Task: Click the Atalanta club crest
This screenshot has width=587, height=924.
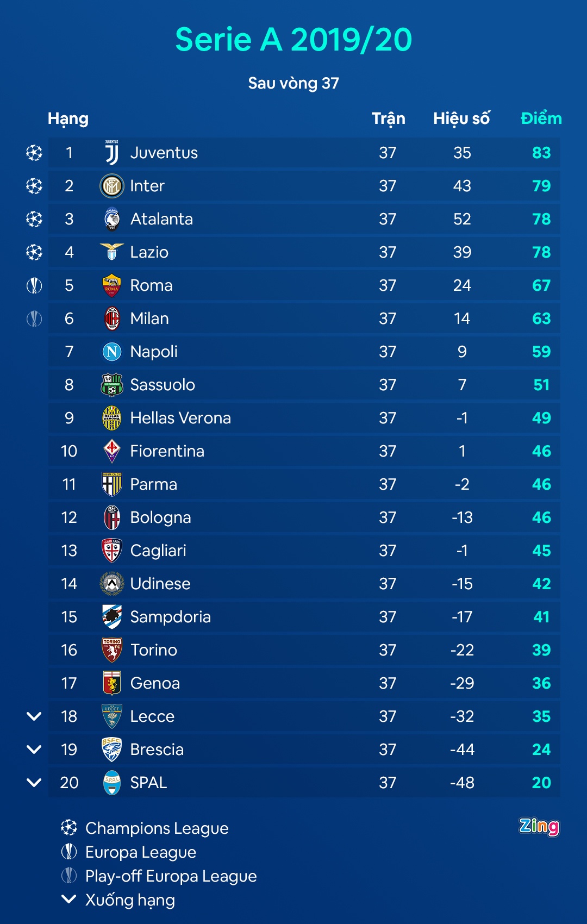Action: (112, 219)
